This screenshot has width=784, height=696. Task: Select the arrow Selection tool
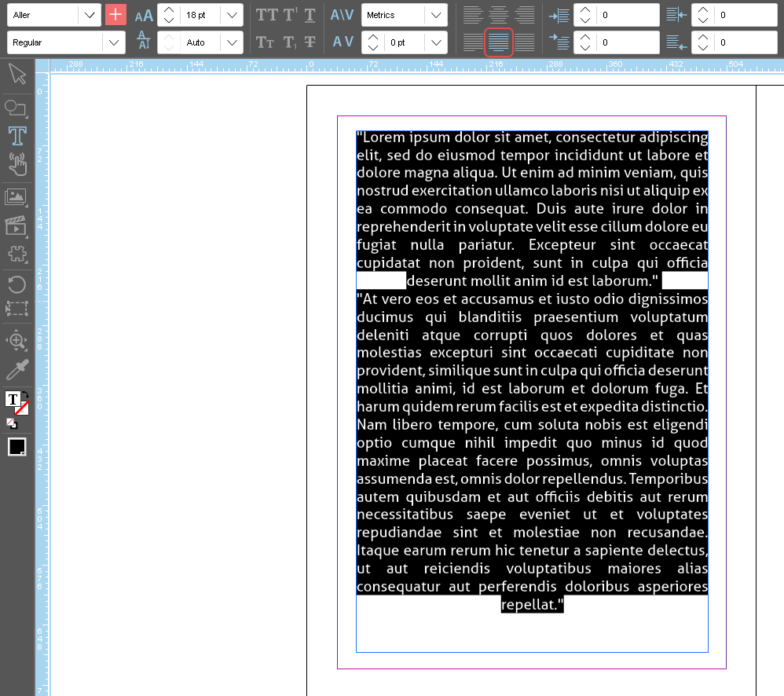tap(16, 75)
